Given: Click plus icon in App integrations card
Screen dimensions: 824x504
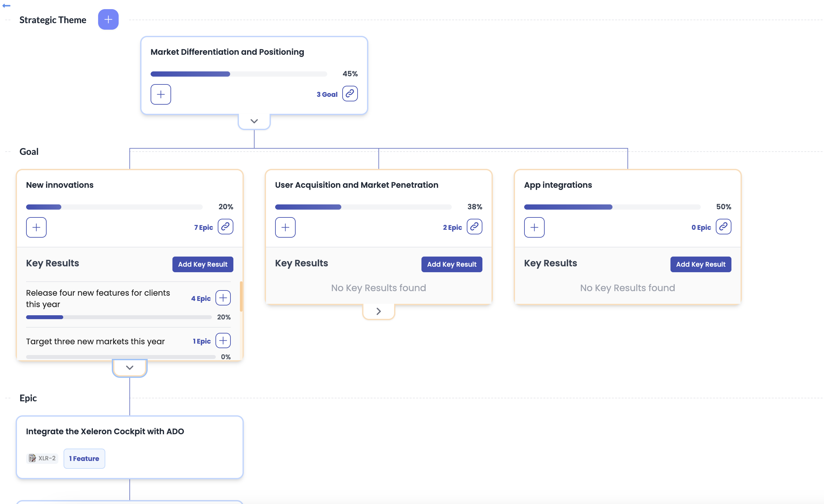Looking at the screenshot, I should tap(534, 228).
